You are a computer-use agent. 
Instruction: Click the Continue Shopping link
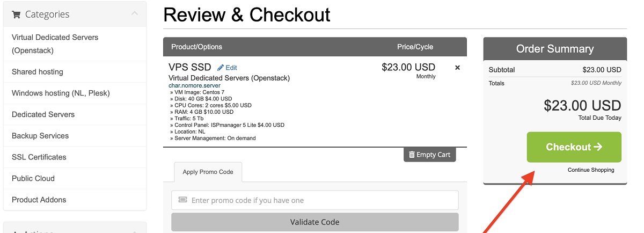click(591, 170)
